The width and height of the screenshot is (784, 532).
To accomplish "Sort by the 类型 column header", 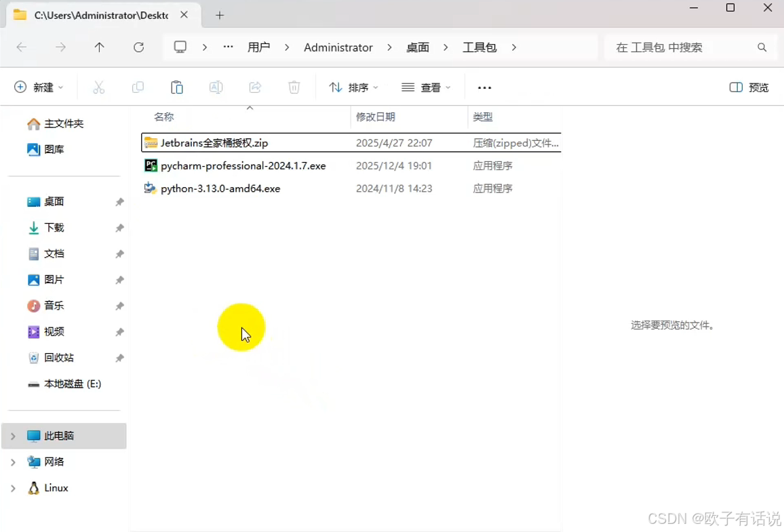I will 483,117.
